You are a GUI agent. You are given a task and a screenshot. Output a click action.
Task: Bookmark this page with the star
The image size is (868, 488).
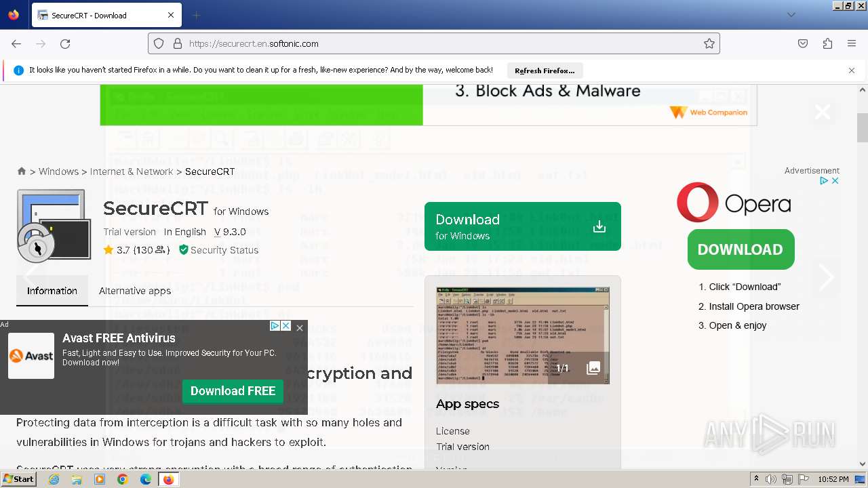tap(709, 43)
